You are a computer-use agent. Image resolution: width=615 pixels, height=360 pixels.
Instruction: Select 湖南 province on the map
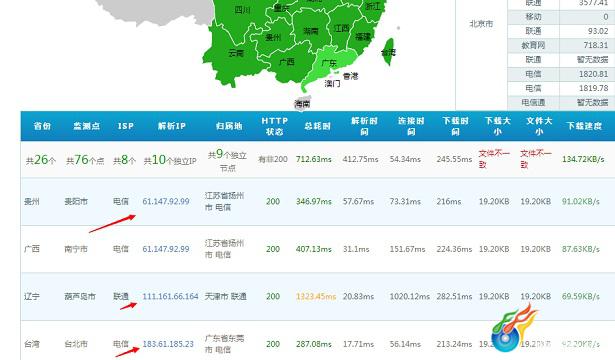coord(311,31)
